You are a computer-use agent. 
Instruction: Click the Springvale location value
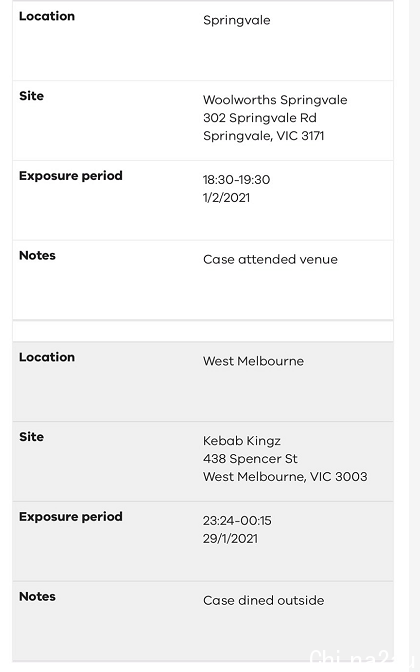coord(237,21)
